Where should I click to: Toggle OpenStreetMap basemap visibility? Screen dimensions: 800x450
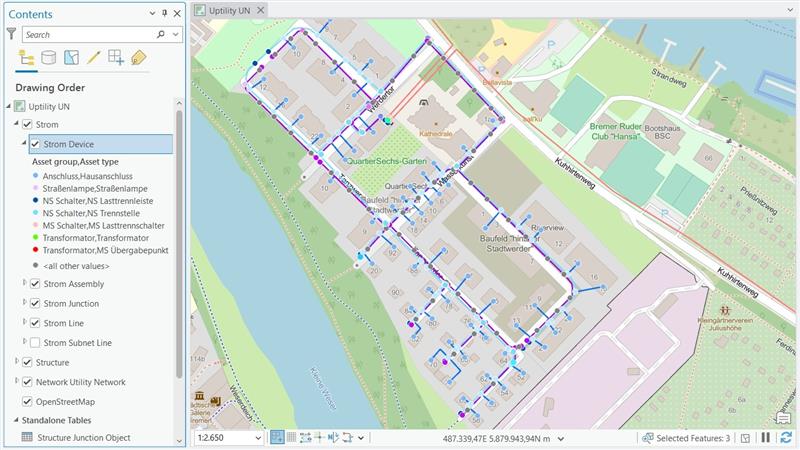pyautogui.click(x=28, y=402)
